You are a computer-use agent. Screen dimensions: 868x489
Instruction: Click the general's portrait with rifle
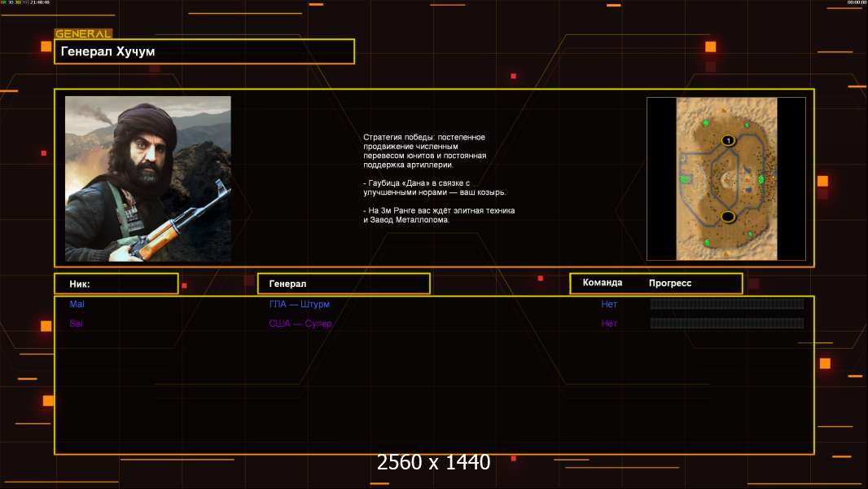(x=148, y=178)
